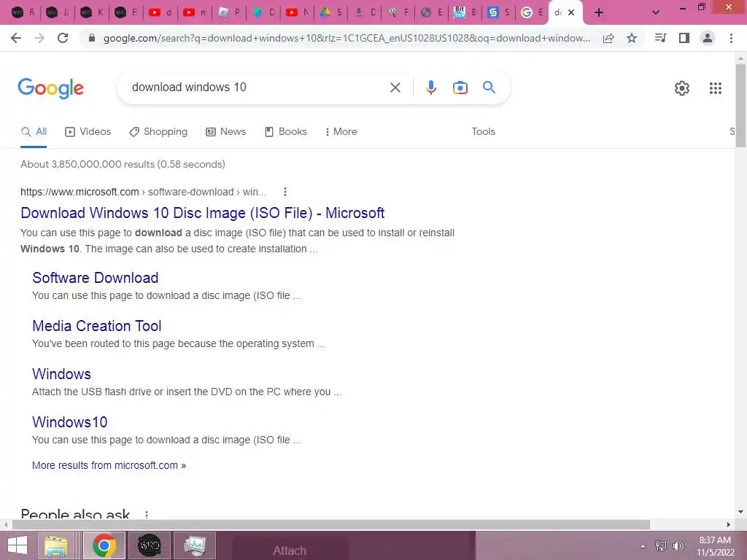The image size is (747, 560).
Task: Submit the search with the magnifier icon
Action: click(x=489, y=87)
